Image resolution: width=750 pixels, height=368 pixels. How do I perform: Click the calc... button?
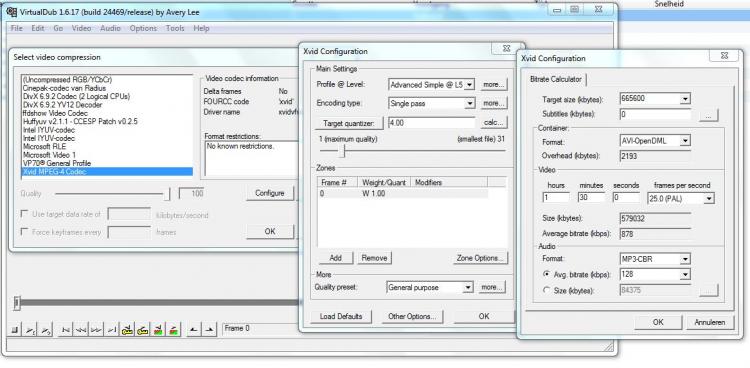tap(494, 123)
